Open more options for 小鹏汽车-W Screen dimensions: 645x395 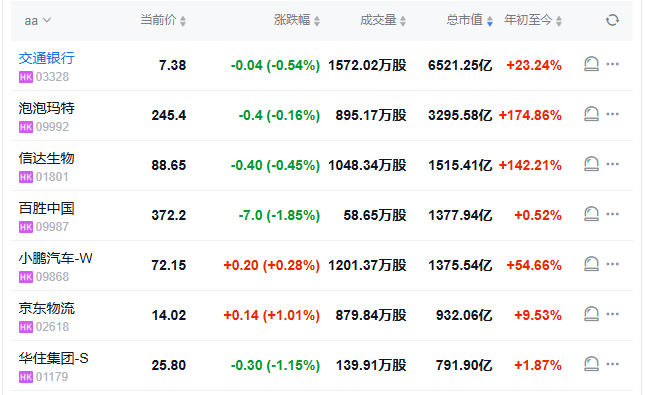(x=613, y=264)
